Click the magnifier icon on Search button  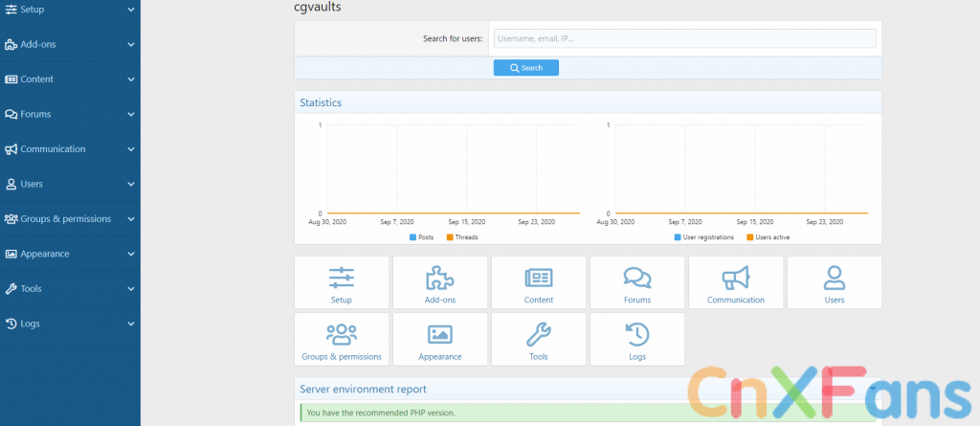[514, 68]
